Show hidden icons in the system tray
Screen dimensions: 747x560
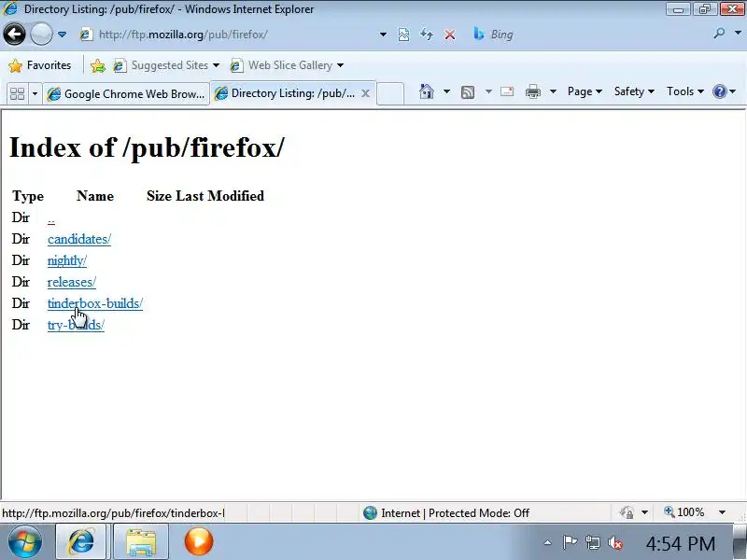click(x=548, y=542)
